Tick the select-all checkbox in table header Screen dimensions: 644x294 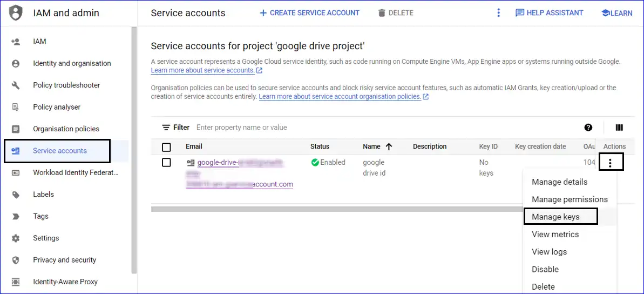tap(166, 147)
